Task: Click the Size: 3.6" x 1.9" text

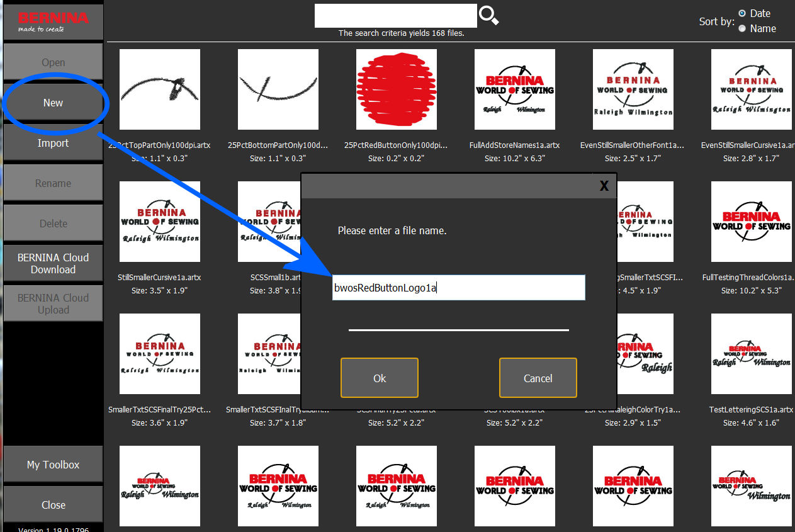Action: [x=160, y=423]
